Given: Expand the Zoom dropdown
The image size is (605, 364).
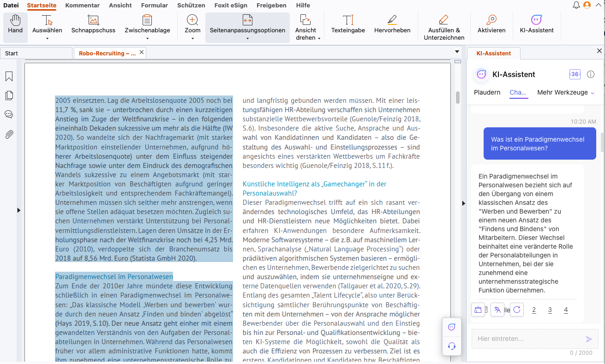Looking at the screenshot, I should pos(192,38).
